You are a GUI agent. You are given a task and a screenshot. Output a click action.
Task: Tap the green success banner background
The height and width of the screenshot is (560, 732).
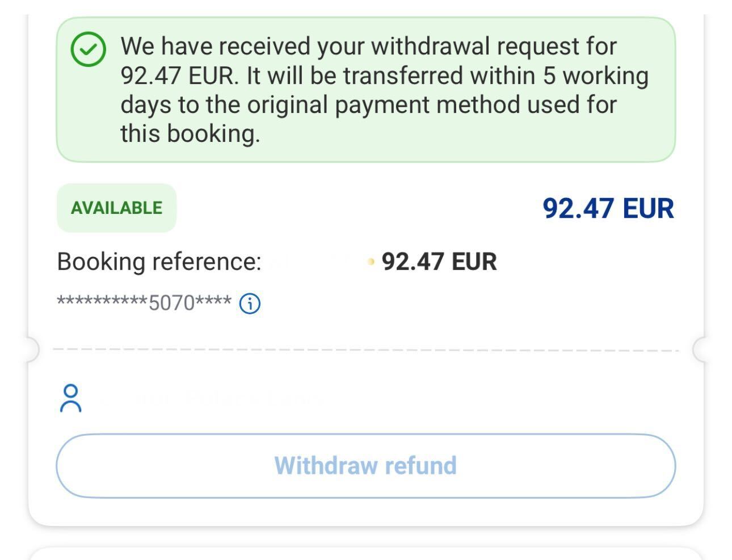click(x=365, y=90)
